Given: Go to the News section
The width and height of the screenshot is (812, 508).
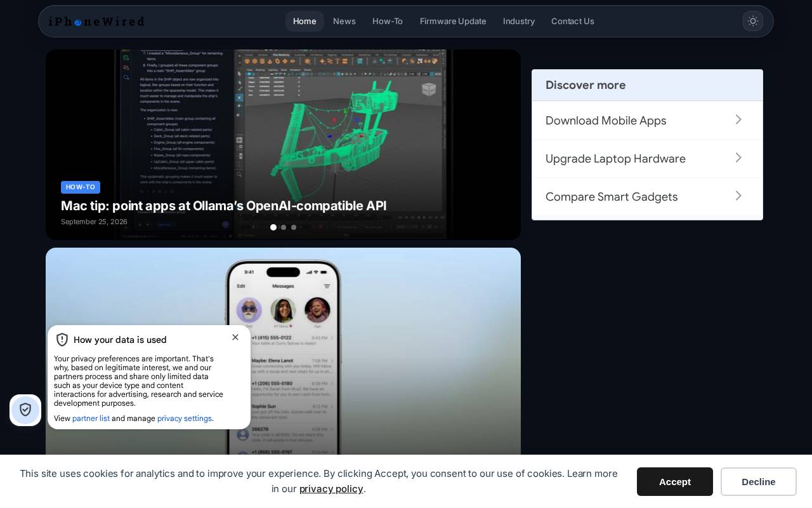Looking at the screenshot, I should click(344, 21).
